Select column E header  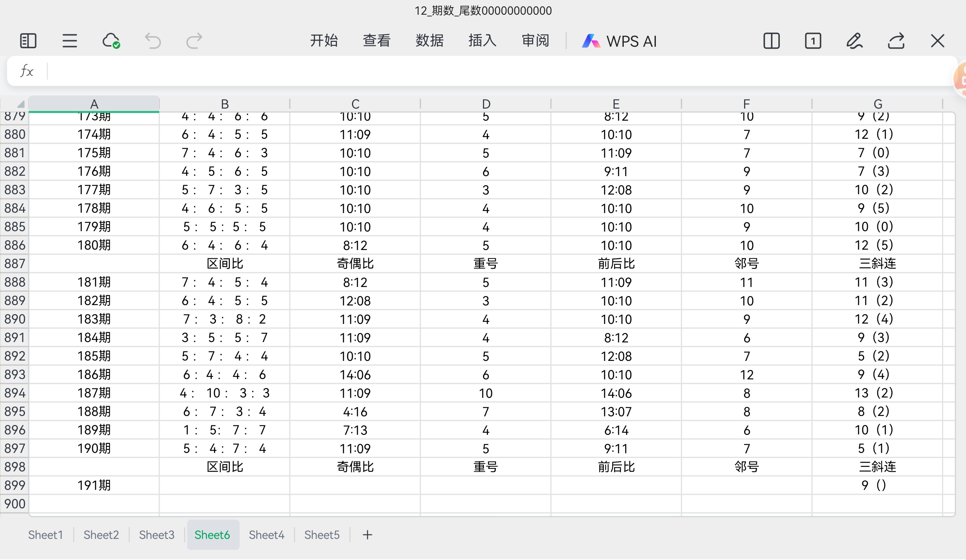(616, 104)
